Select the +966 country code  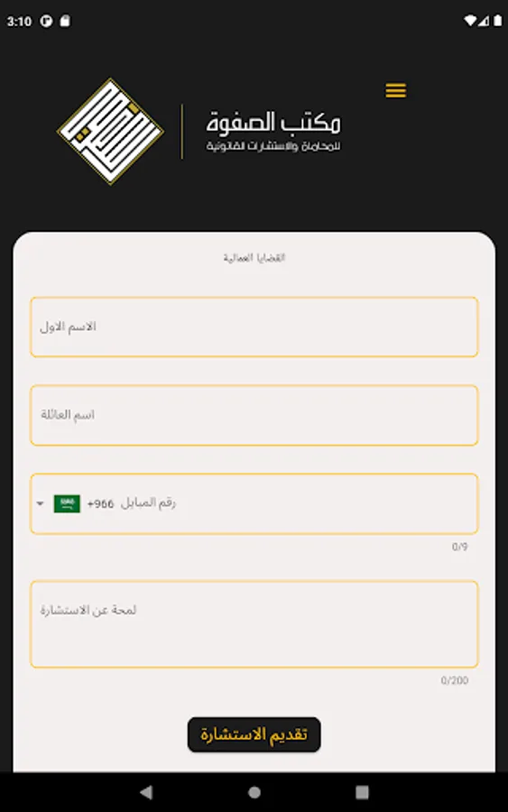coord(100,503)
